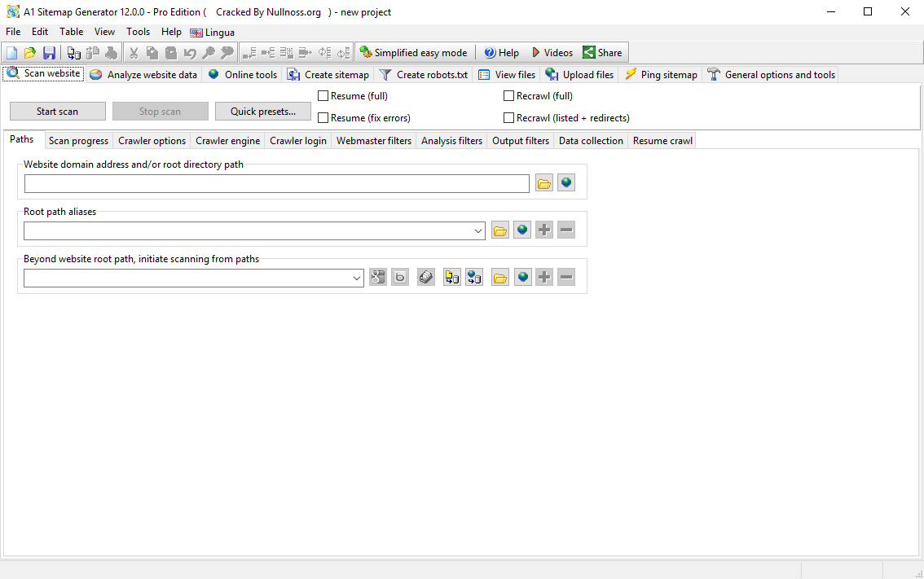The height and width of the screenshot is (579, 924).
Task: Select the Scan progress sub-tab
Action: click(78, 141)
